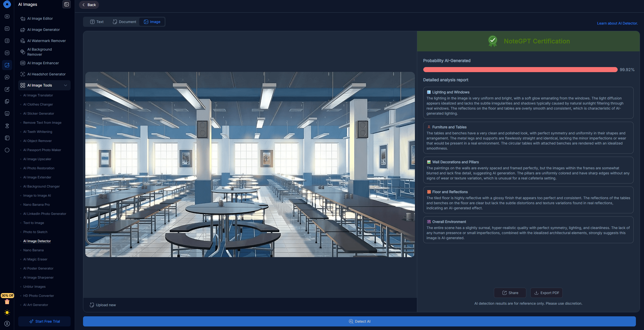Image resolution: width=644 pixels, height=330 pixels.
Task: Toggle the sun light-mode switch
Action: [7, 313]
